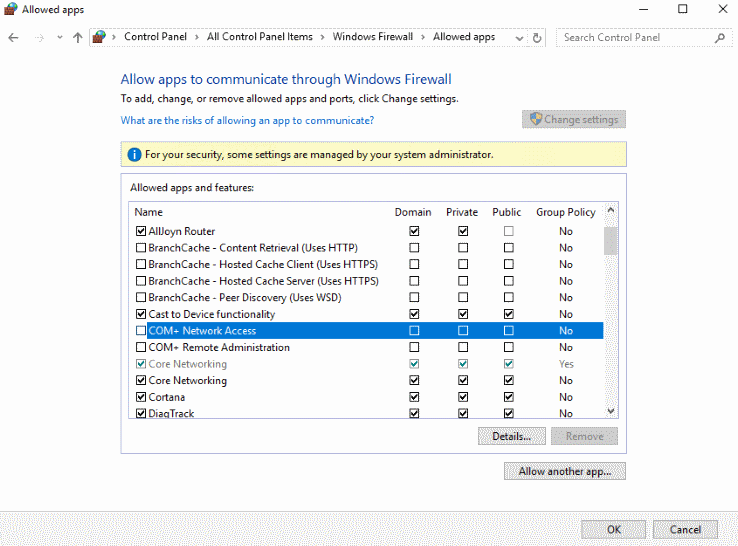Click the firewall icon in address bar

(99, 37)
